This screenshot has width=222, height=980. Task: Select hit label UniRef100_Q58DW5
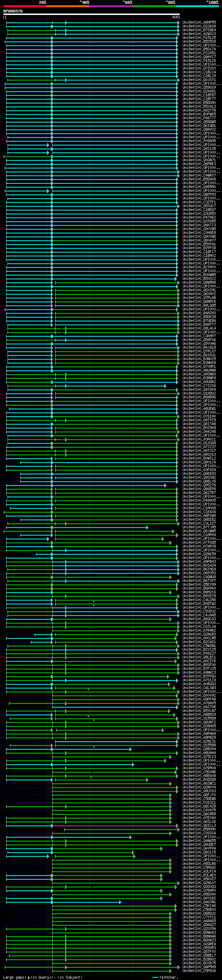pos(199,122)
